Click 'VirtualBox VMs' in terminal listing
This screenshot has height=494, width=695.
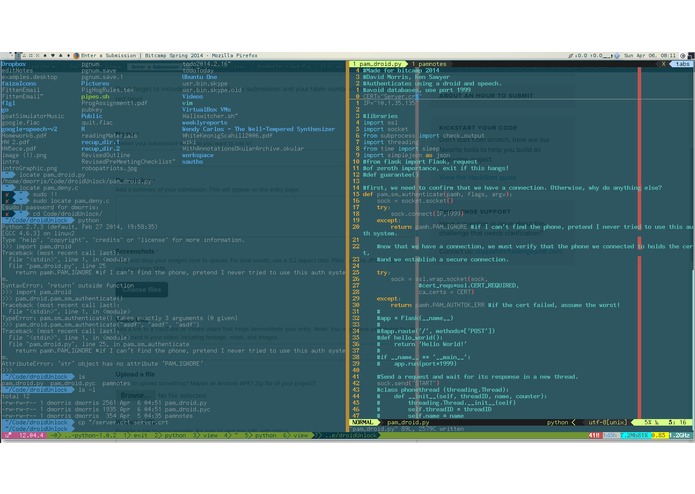coord(206,109)
